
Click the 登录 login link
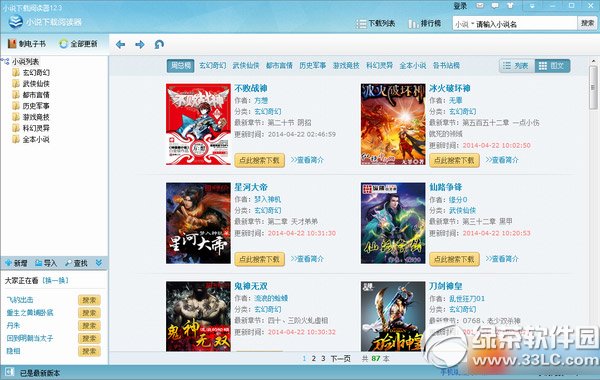pyautogui.click(x=460, y=6)
